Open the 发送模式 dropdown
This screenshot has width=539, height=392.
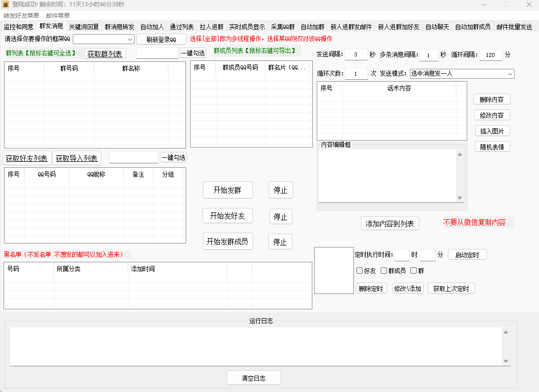(x=507, y=73)
